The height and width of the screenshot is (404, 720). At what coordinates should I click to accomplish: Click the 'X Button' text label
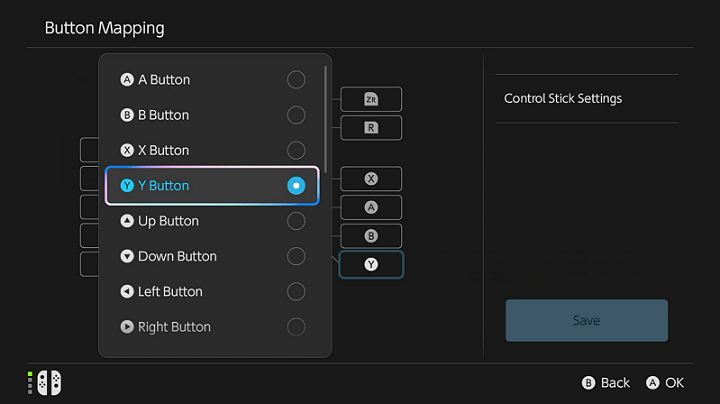coord(163,150)
